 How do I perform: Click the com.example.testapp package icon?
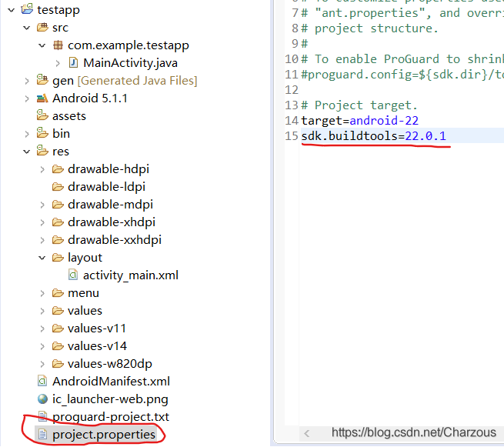[58, 45]
